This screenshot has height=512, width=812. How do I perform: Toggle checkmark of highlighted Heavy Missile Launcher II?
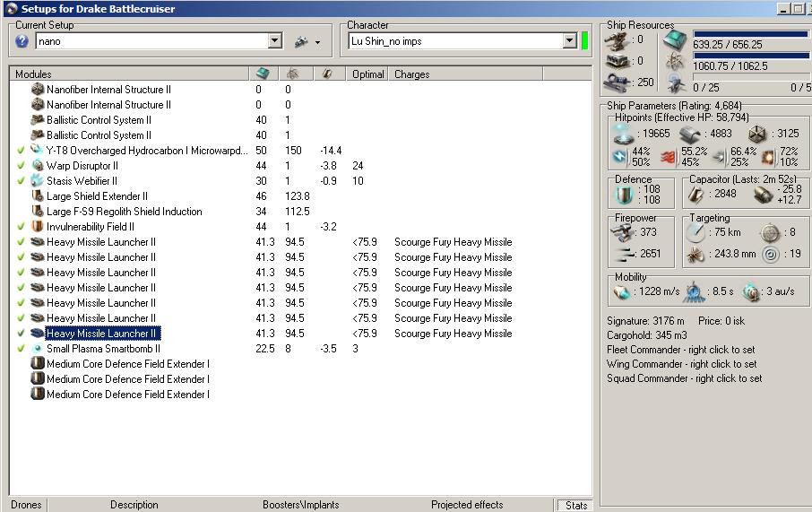(21, 334)
